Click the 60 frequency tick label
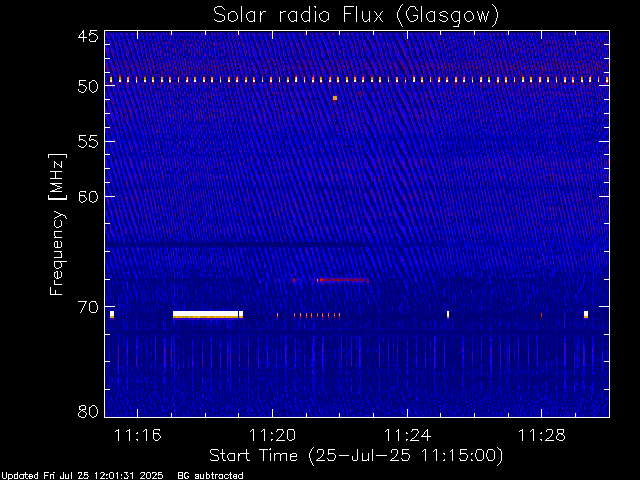640x480 pixels. pyautogui.click(x=88, y=197)
